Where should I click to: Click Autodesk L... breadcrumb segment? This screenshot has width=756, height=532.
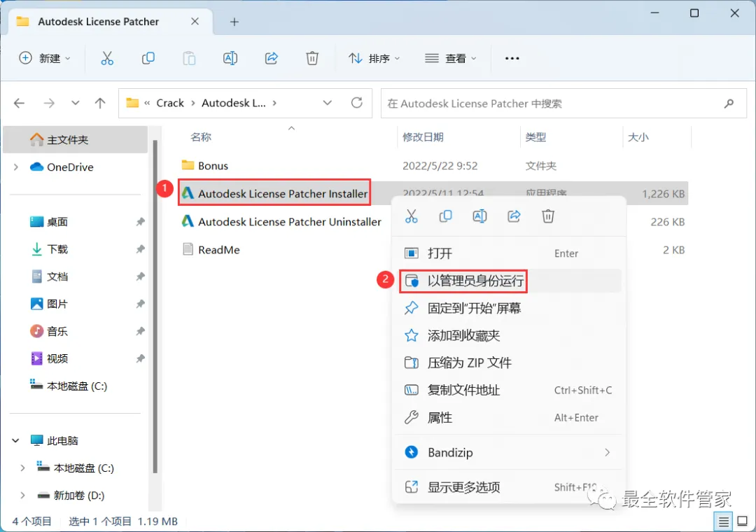click(233, 103)
